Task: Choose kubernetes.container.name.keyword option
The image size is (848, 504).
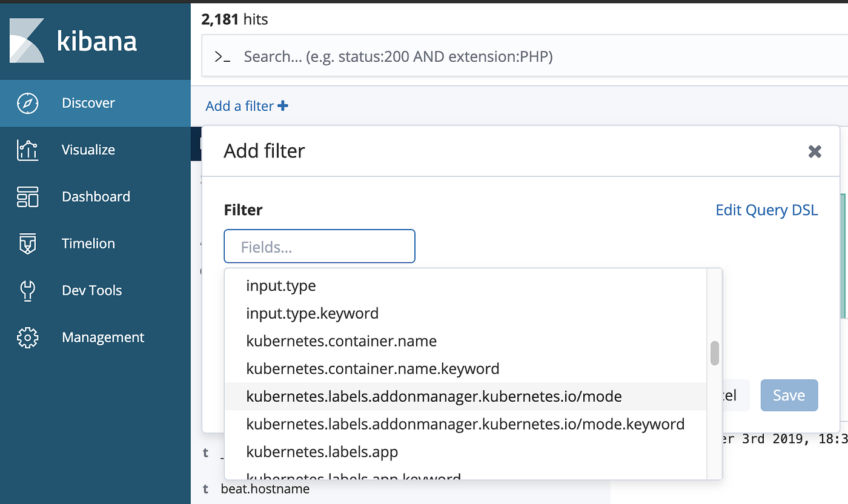Action: [373, 368]
